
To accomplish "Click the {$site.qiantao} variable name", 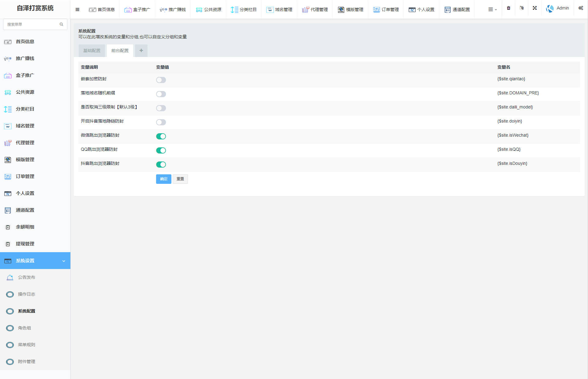I will 511,79.
